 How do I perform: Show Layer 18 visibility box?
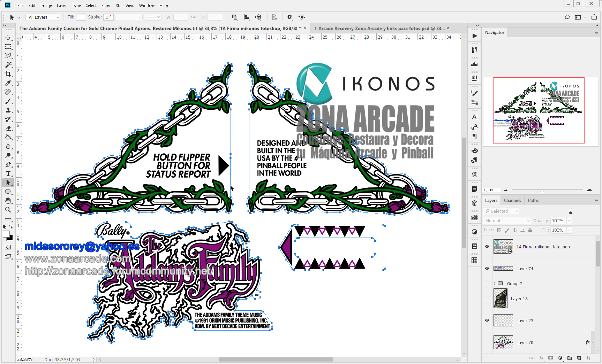click(x=487, y=299)
